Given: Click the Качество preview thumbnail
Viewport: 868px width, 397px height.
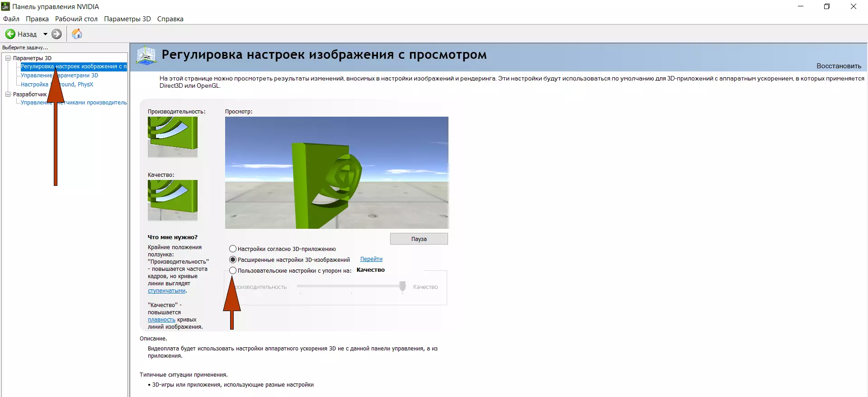Looking at the screenshot, I should pos(173,200).
